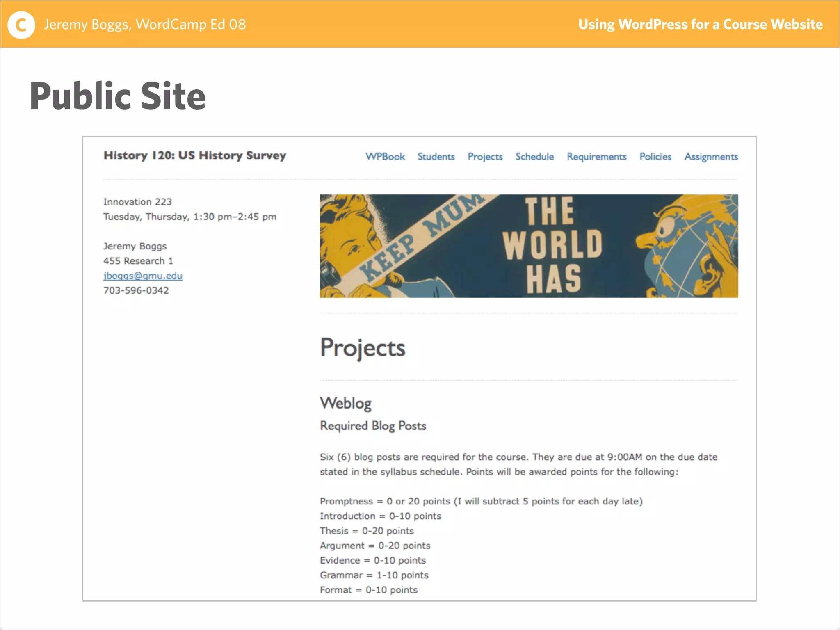
Task: Click the Weblog section heading
Action: coord(346,404)
